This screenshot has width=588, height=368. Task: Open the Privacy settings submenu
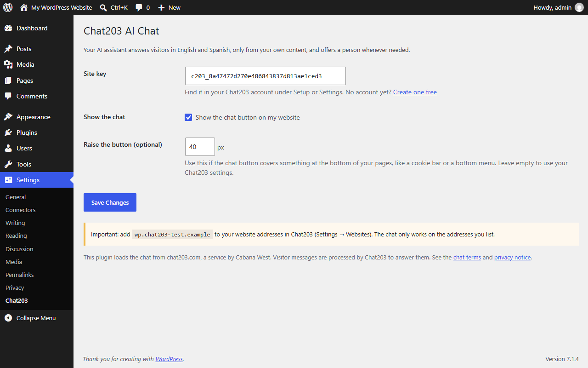15,287
